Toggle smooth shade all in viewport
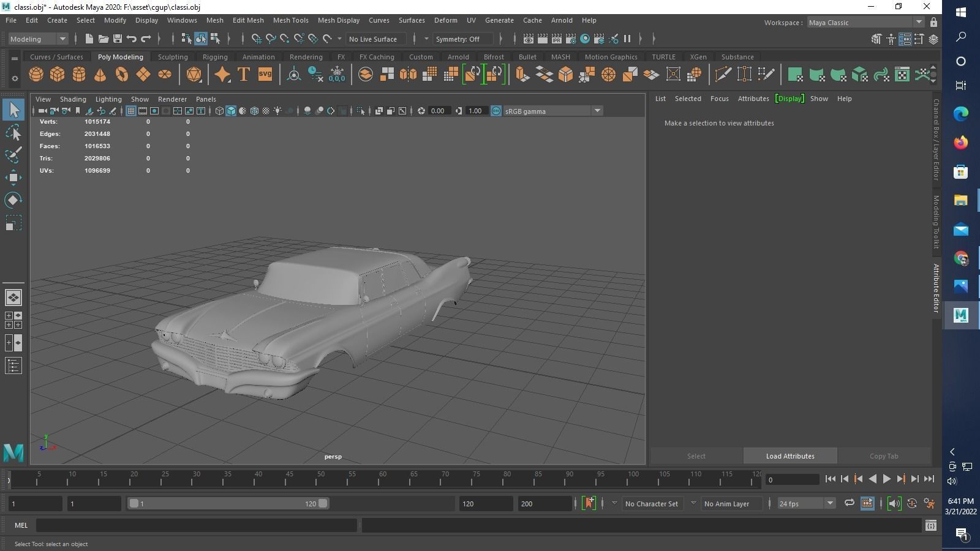Viewport: 980px width, 551px height. (x=231, y=111)
